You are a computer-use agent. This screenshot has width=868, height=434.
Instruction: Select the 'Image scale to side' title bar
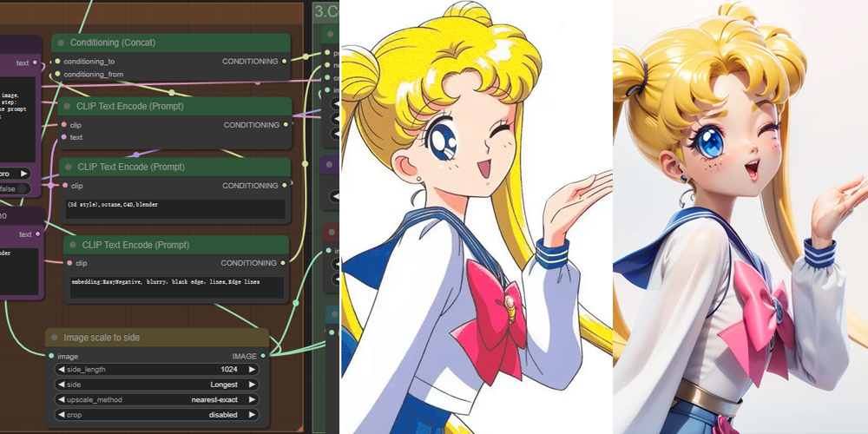(x=157, y=338)
